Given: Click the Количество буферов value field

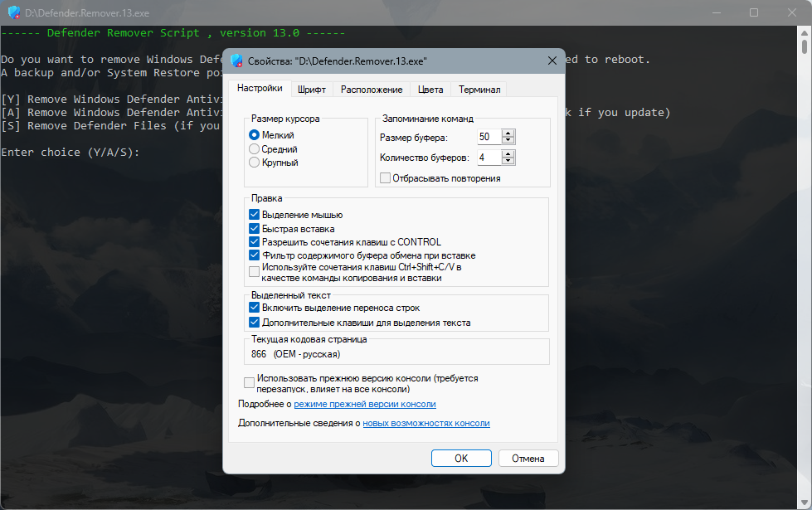Looking at the screenshot, I should coord(489,158).
